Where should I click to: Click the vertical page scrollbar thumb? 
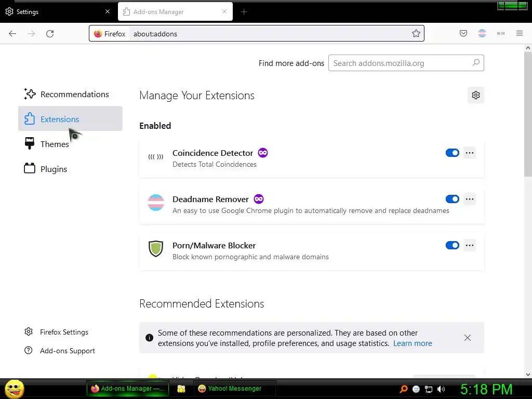tap(528, 114)
